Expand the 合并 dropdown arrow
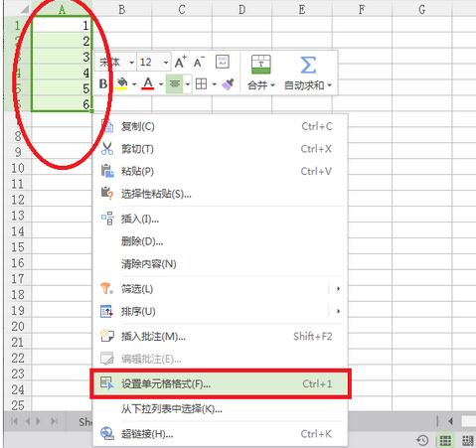This screenshot has width=476, height=448. [x=272, y=85]
